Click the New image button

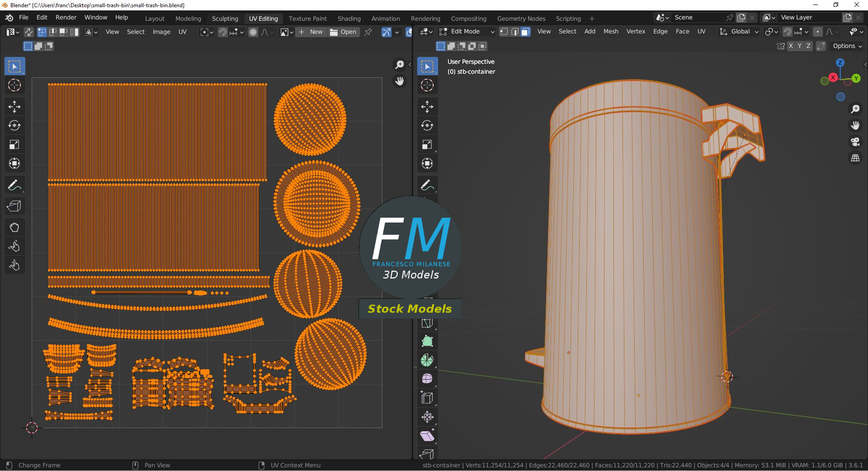pyautogui.click(x=311, y=32)
